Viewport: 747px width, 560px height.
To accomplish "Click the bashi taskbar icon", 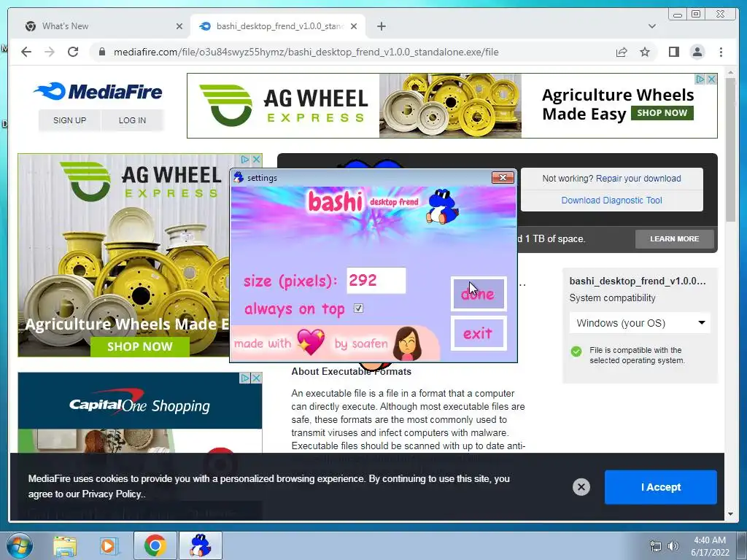I will click(x=200, y=545).
